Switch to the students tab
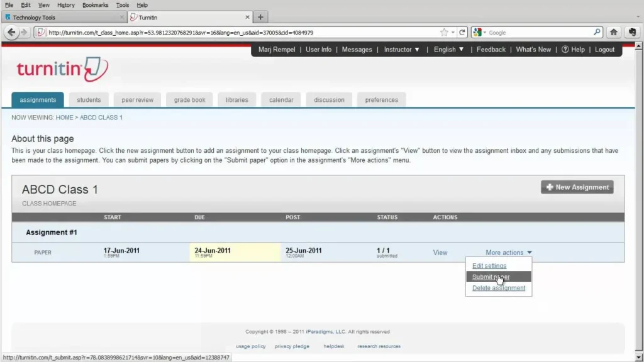644x362 pixels. tap(89, 99)
